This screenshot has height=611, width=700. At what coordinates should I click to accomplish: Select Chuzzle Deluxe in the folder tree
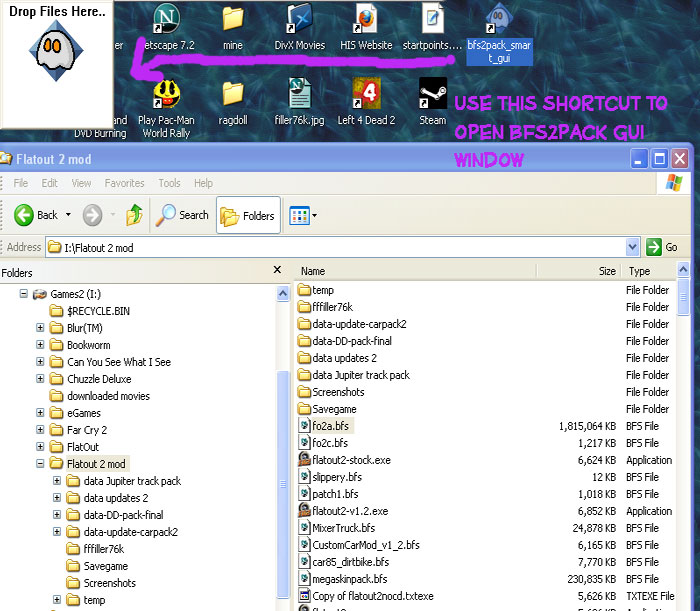(91, 379)
